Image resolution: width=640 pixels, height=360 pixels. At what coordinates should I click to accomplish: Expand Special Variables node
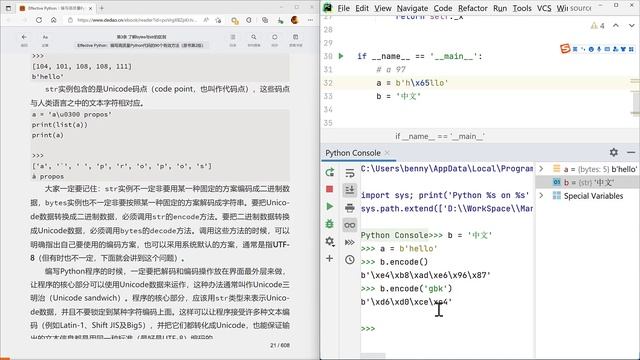541,196
